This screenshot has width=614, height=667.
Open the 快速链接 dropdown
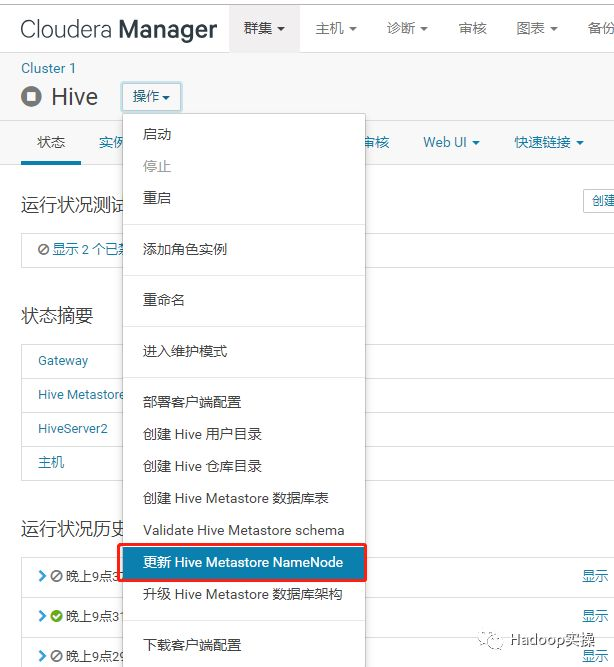pyautogui.click(x=548, y=142)
